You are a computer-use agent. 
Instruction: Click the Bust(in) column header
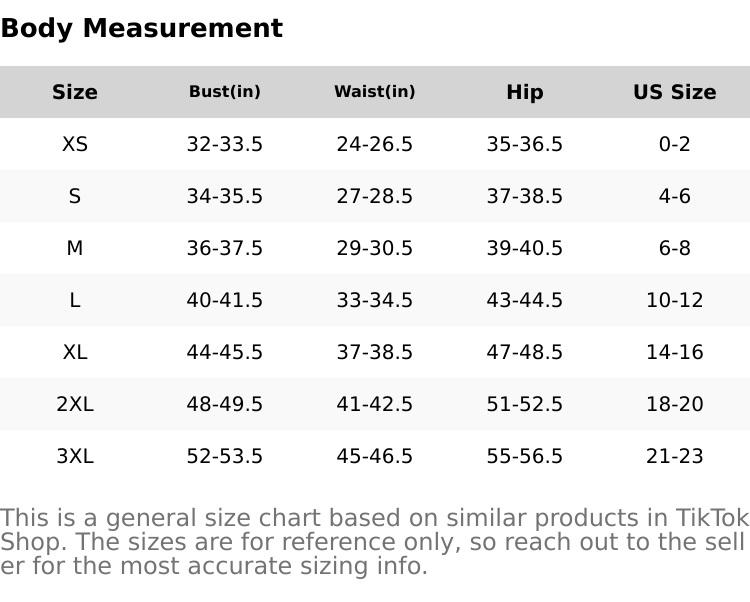click(225, 92)
